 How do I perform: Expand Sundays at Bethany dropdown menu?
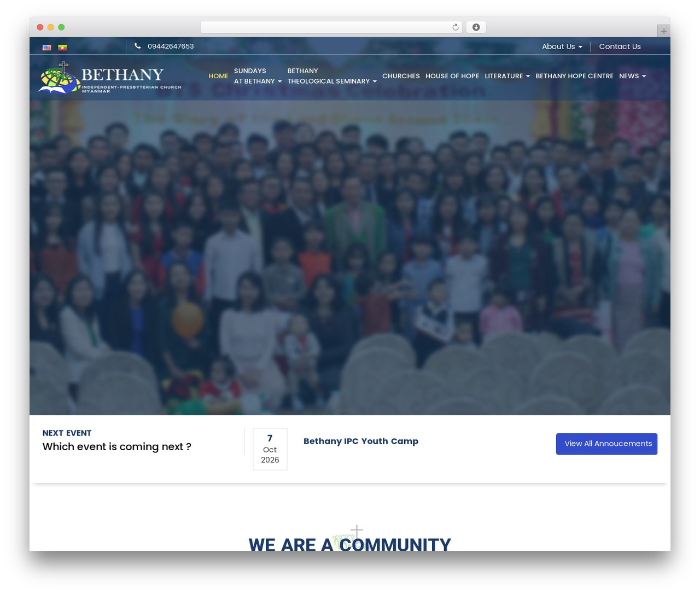258,76
